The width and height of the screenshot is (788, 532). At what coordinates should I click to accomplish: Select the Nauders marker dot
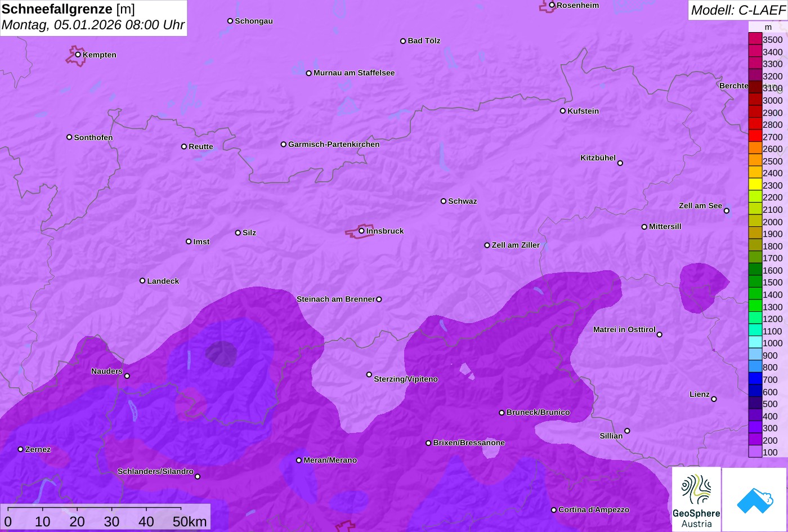[x=127, y=376]
